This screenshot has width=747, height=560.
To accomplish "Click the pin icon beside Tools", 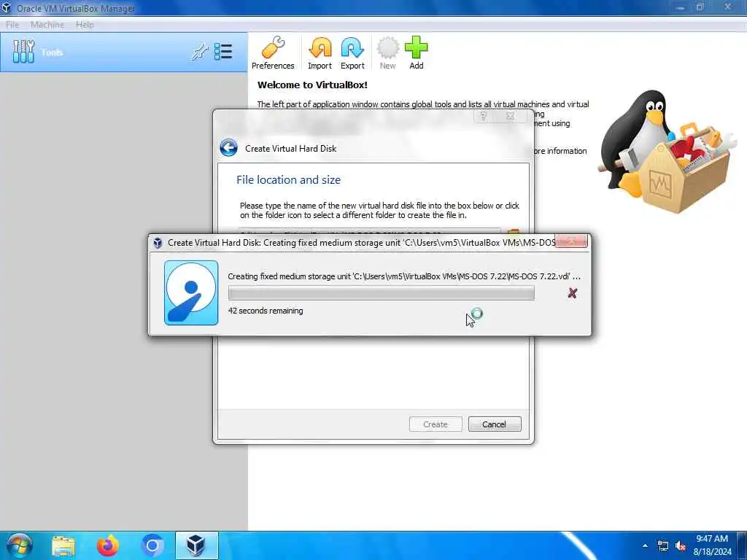I will (200, 52).
